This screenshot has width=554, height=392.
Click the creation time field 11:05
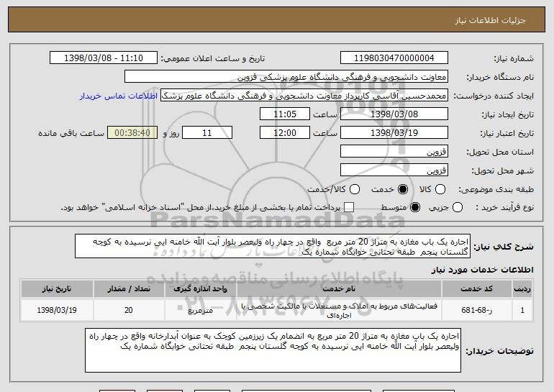[x=285, y=114]
